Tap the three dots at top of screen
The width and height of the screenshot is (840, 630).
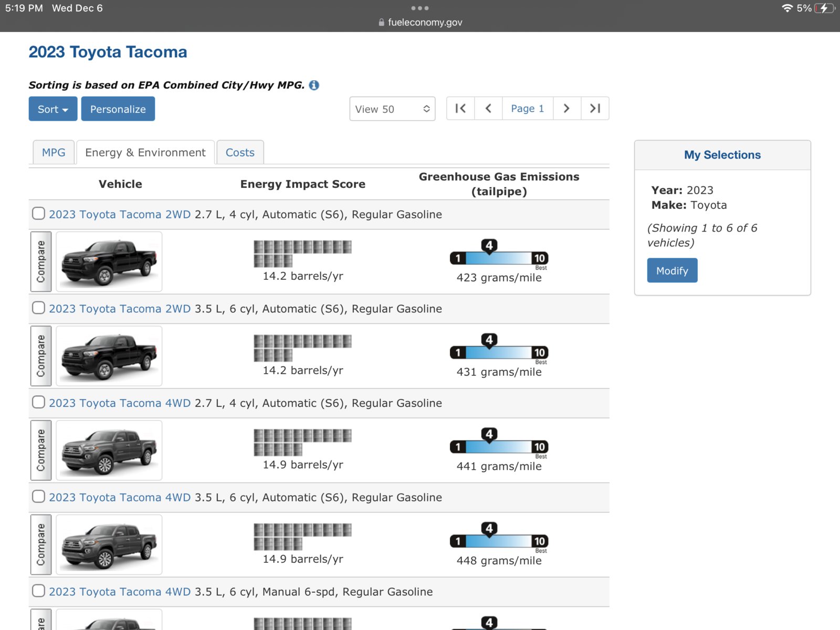pyautogui.click(x=420, y=8)
